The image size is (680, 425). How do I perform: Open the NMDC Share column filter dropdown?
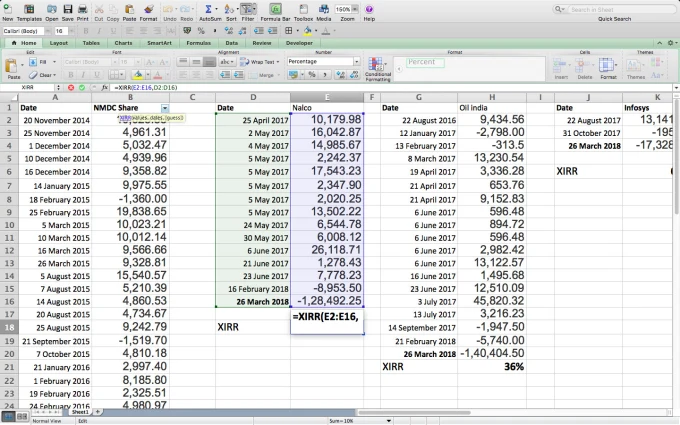coord(165,108)
